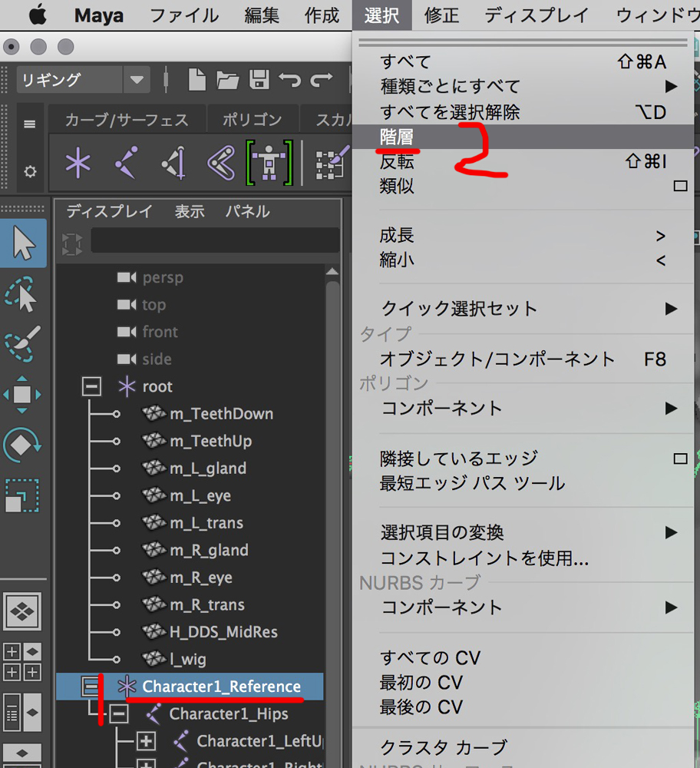Choose 成長 to grow the selection

[523, 236]
